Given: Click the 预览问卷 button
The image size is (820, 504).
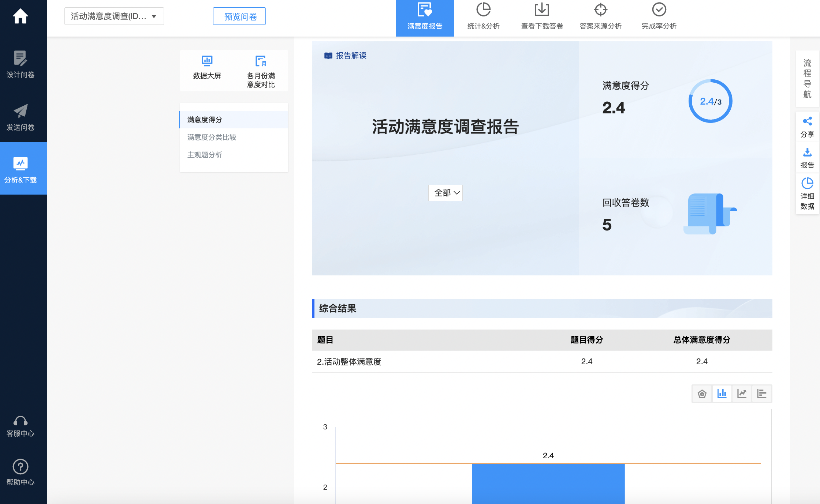Looking at the screenshot, I should [239, 16].
